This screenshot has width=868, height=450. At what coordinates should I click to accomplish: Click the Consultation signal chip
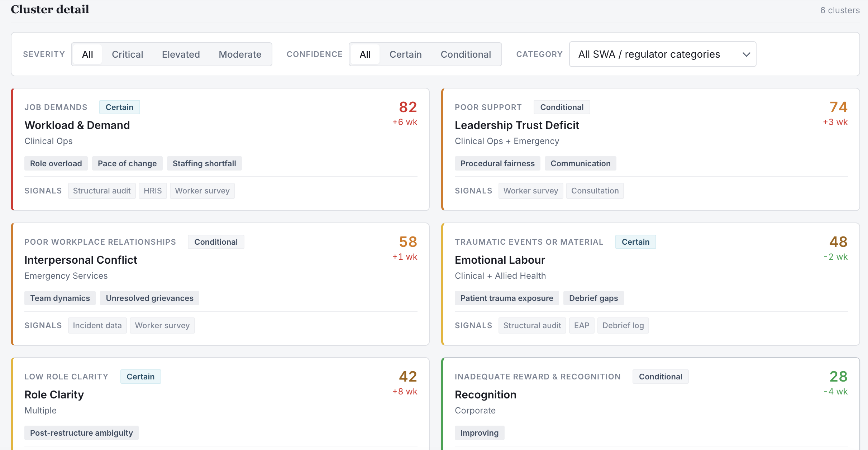click(x=595, y=191)
